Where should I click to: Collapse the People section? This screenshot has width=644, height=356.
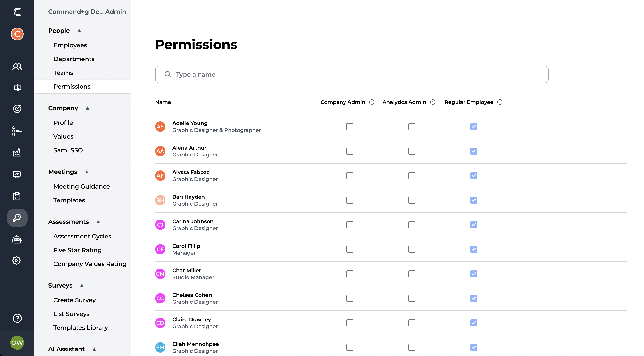pyautogui.click(x=79, y=31)
